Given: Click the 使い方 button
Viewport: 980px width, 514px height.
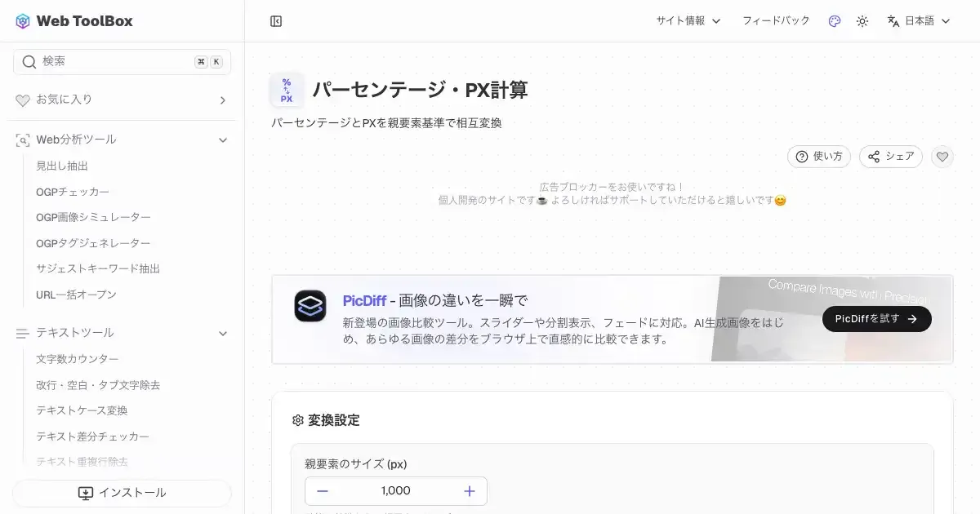Looking at the screenshot, I should click(818, 157).
